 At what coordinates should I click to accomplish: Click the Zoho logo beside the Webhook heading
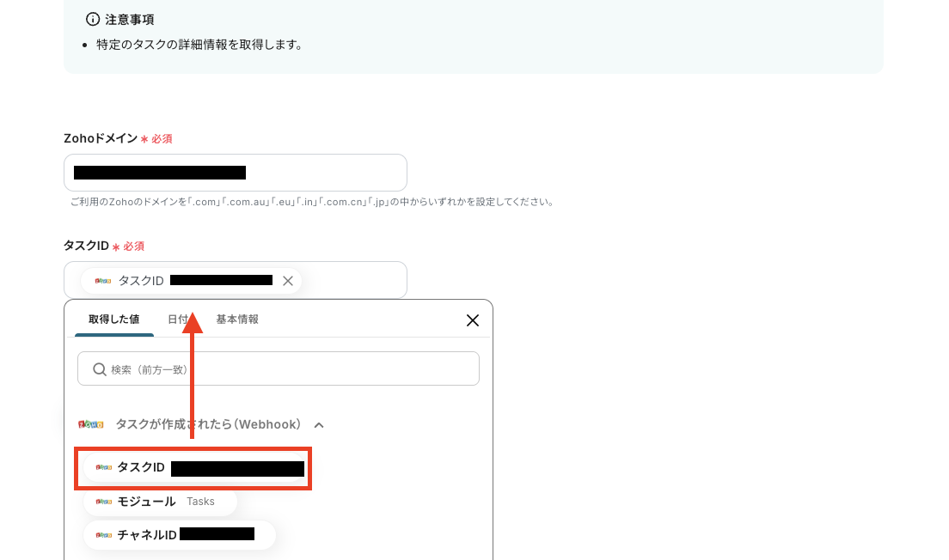coord(91,424)
